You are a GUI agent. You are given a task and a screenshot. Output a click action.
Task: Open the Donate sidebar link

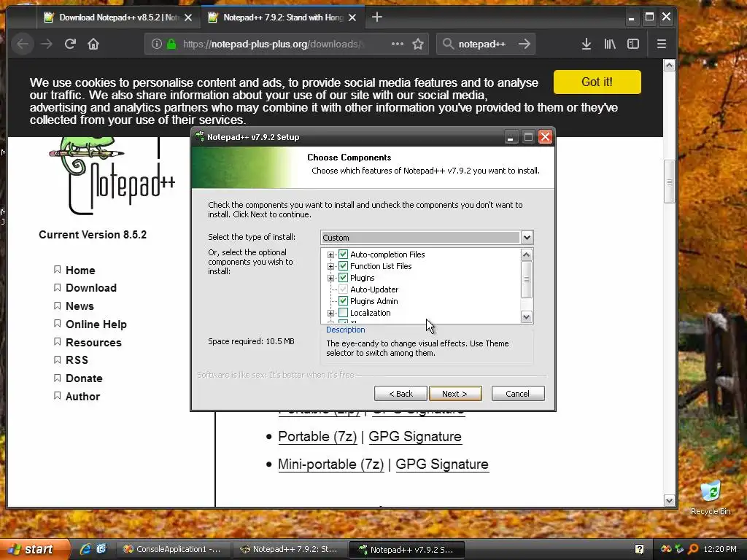84,378
